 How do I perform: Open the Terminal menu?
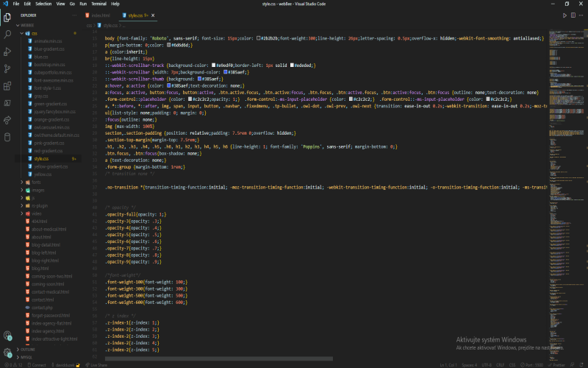pos(98,4)
